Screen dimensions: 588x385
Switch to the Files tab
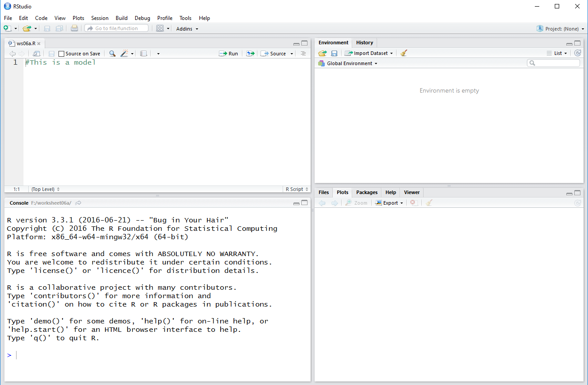[x=324, y=192]
